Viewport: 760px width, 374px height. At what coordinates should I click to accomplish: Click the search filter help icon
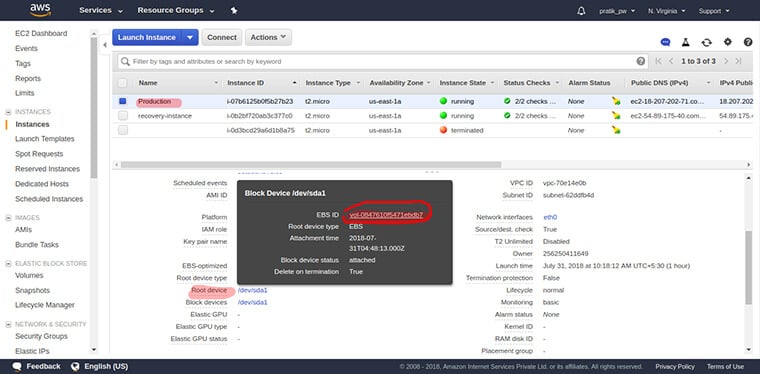coord(641,61)
